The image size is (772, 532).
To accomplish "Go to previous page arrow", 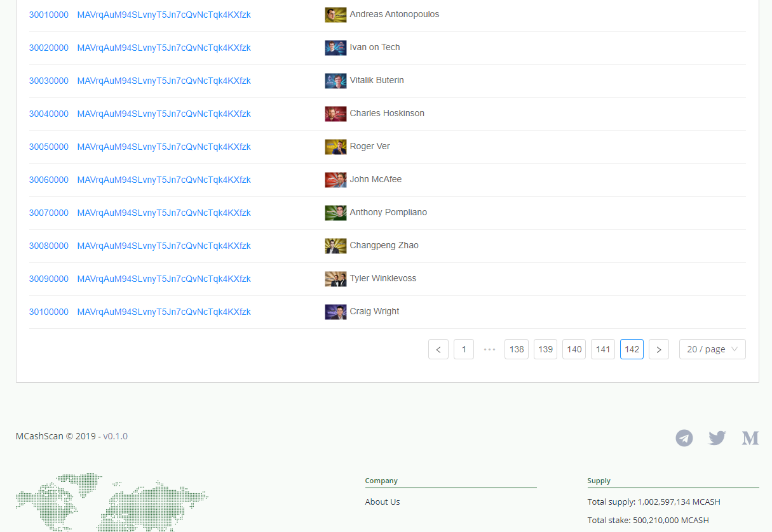I will [x=438, y=349].
